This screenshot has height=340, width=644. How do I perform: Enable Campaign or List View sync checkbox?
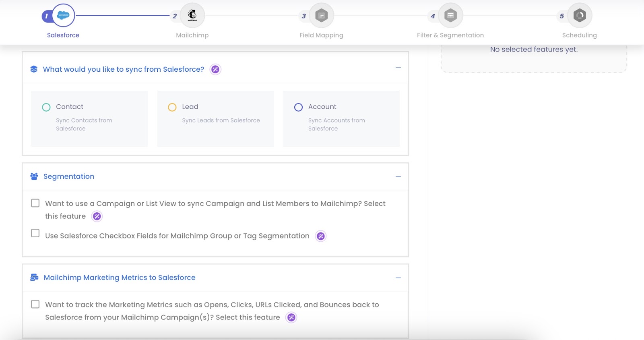(35, 203)
